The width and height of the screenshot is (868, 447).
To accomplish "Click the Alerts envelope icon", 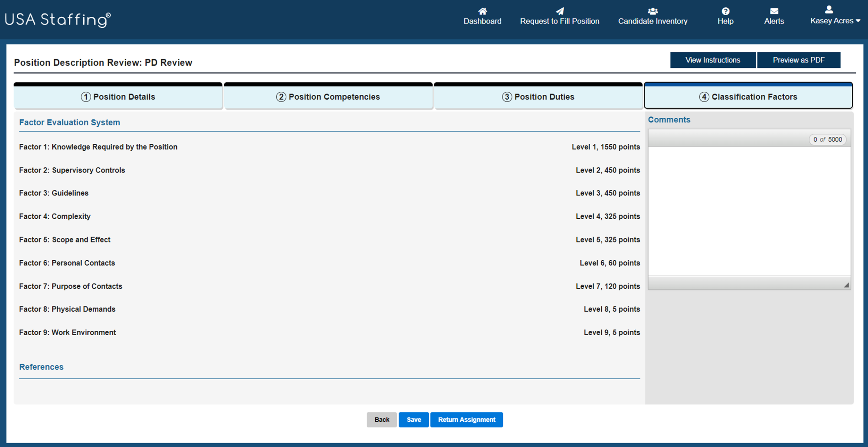I will [774, 11].
